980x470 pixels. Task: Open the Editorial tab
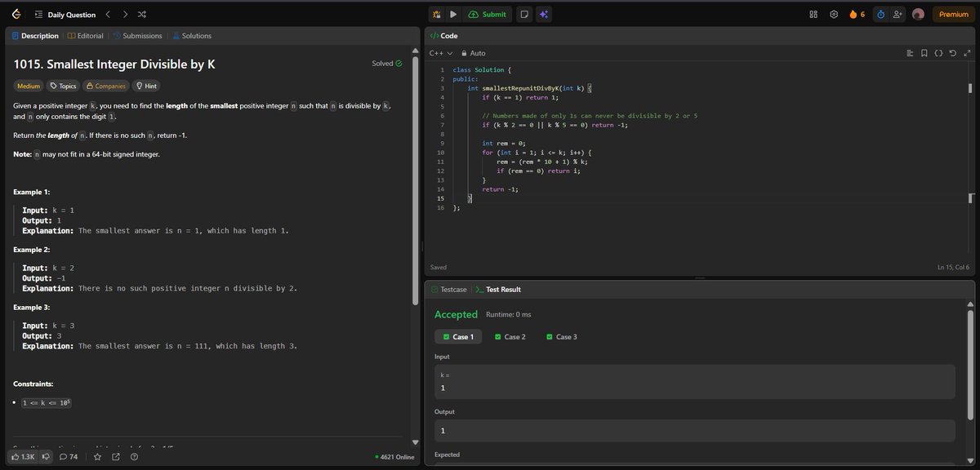pyautogui.click(x=85, y=36)
